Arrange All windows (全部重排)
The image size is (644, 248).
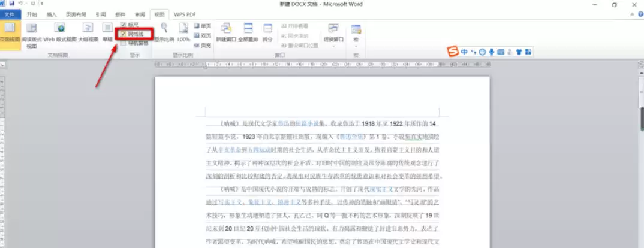point(248,33)
